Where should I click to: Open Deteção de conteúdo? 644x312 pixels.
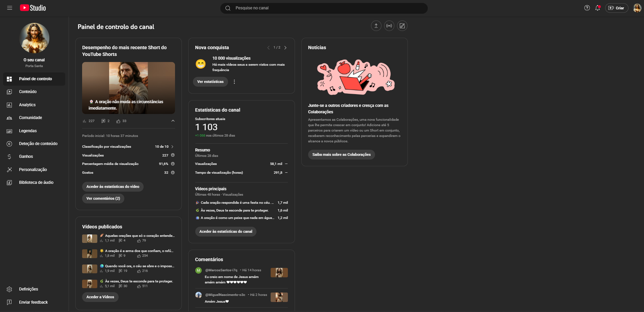click(34, 144)
